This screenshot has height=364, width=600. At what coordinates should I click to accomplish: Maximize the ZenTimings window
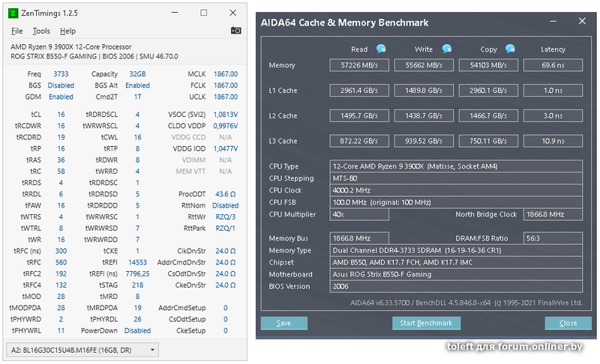point(204,13)
